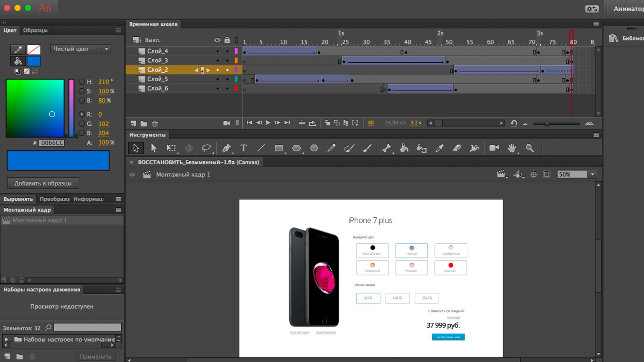Select the Camera tool

point(494,148)
